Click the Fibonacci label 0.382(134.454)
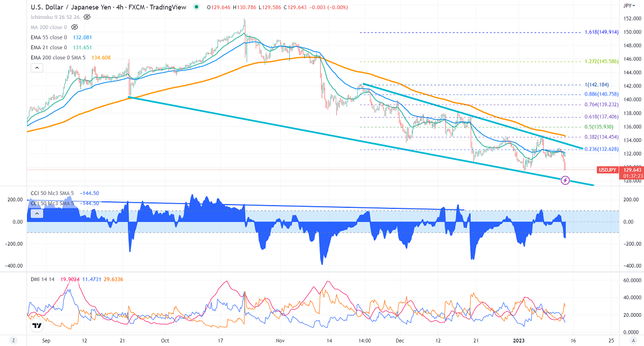 [x=602, y=137]
